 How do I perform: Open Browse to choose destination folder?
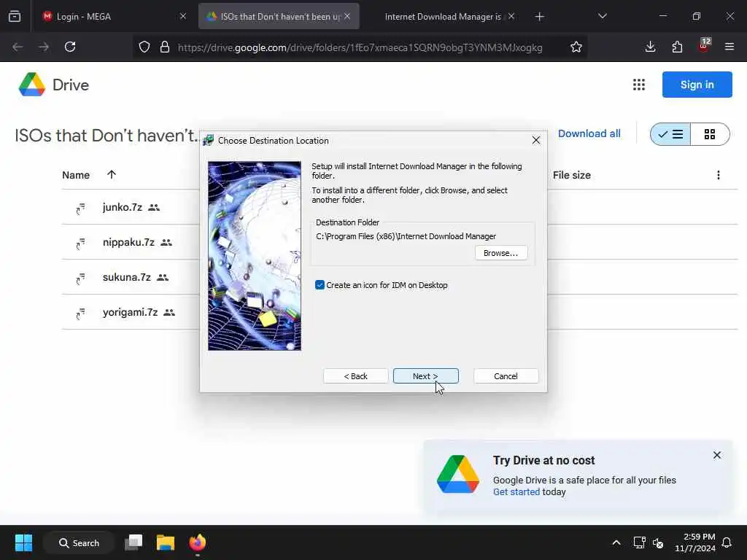tap(500, 253)
